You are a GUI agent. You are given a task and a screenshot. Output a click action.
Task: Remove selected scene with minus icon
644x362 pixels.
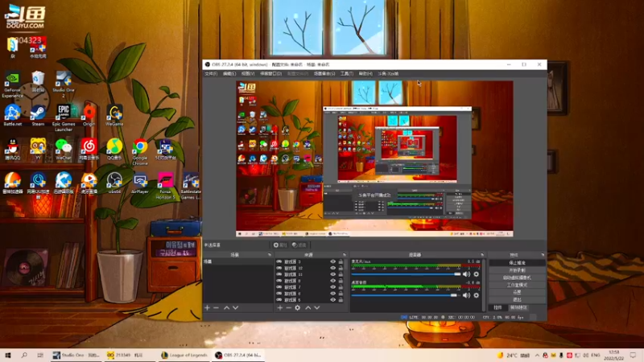point(216,307)
